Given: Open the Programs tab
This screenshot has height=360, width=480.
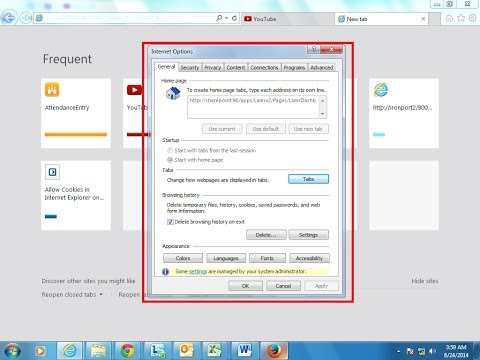Looking at the screenshot, I should tap(294, 67).
